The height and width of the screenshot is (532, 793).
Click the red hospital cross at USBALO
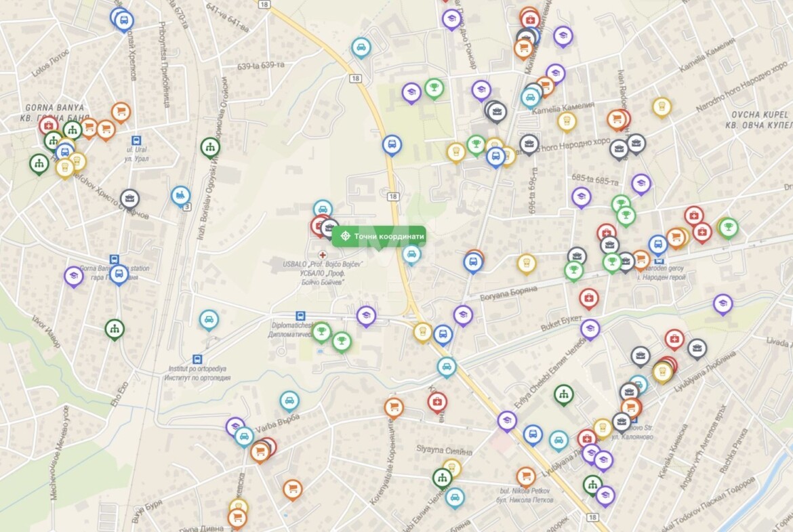click(x=322, y=255)
